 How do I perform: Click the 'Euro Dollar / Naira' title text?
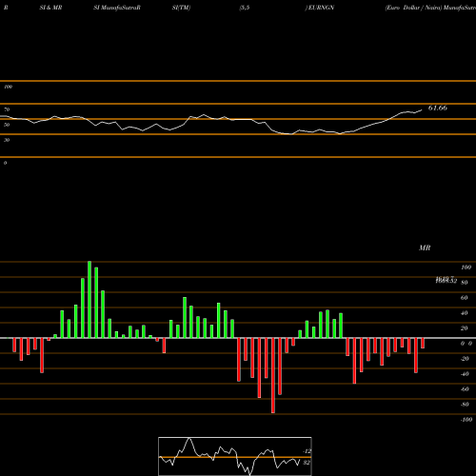(413, 8)
